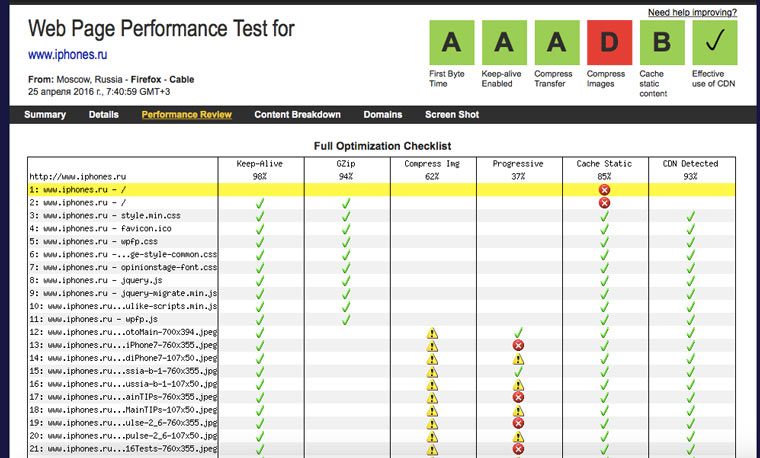Open the Domains tab
The image size is (760, 458).
[383, 115]
